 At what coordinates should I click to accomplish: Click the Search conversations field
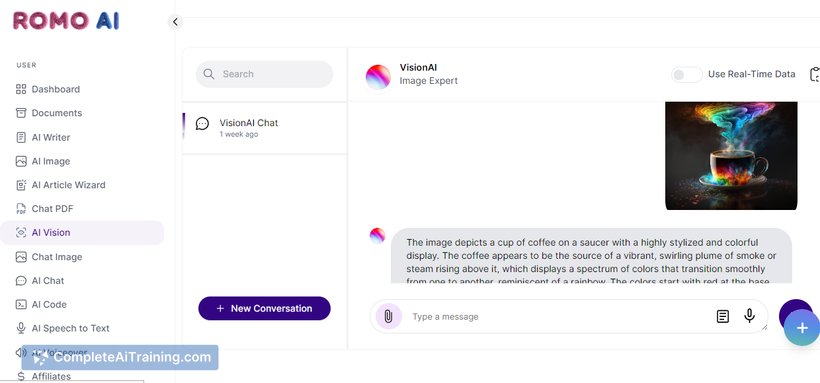point(264,74)
